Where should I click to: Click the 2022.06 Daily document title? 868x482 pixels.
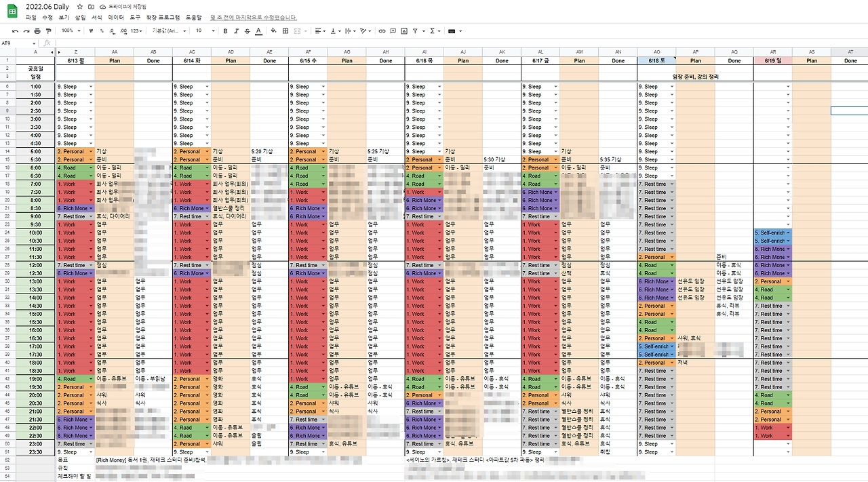(x=48, y=6)
